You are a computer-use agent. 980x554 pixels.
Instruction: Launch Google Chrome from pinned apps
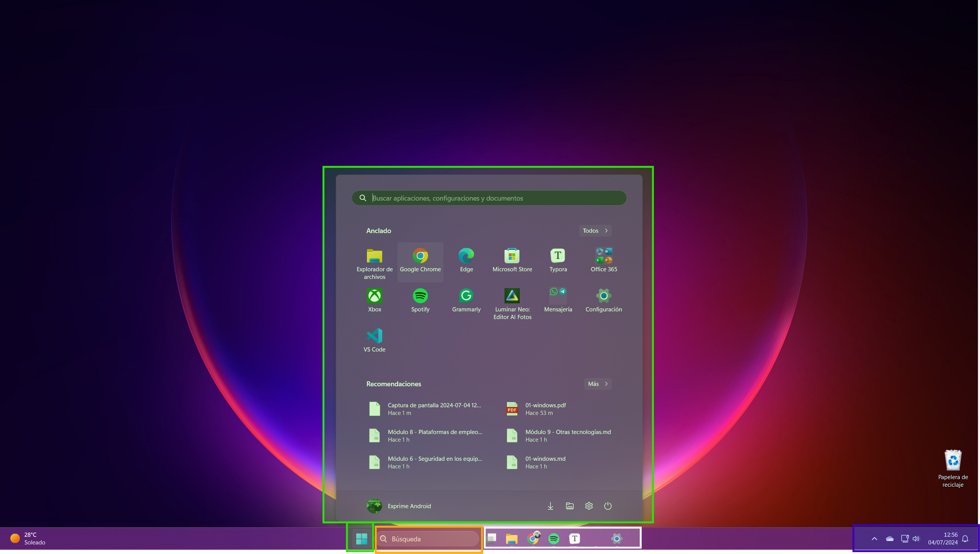(420, 262)
